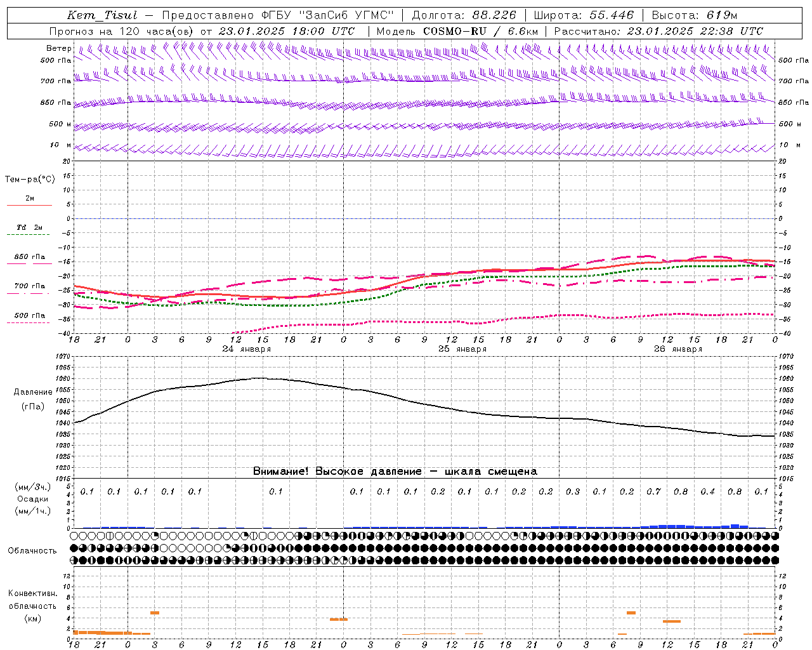Image resolution: width=812 pixels, height=650 pixels.
Task: Click the dashed Td 2м legend line
Action: point(29,235)
